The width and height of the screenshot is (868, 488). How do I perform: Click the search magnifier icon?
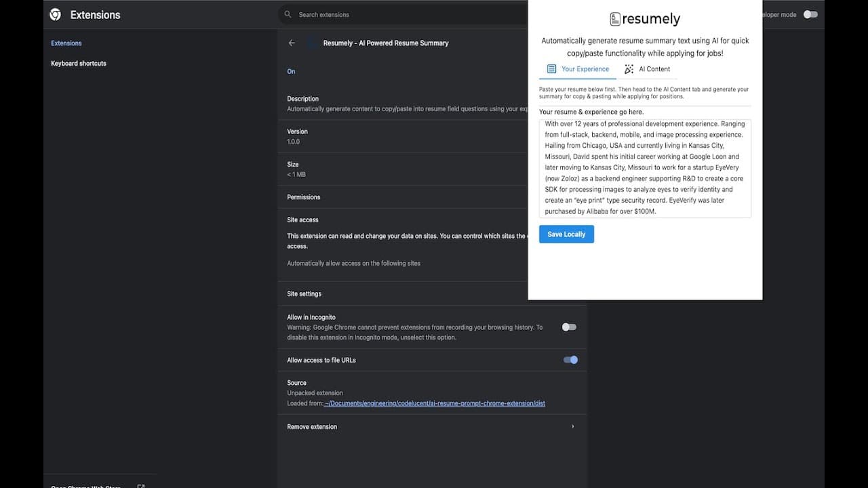pyautogui.click(x=288, y=14)
